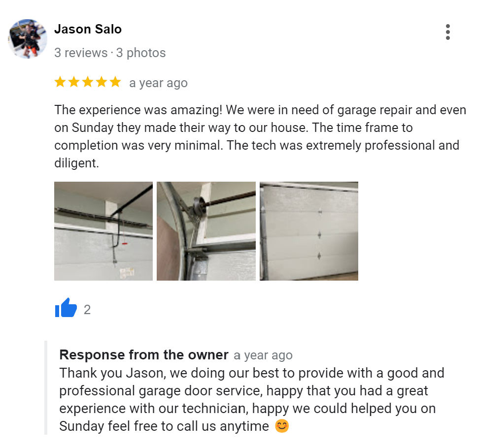Click the fifth gold star in rating
Screen dimensions: 477x448
115,82
